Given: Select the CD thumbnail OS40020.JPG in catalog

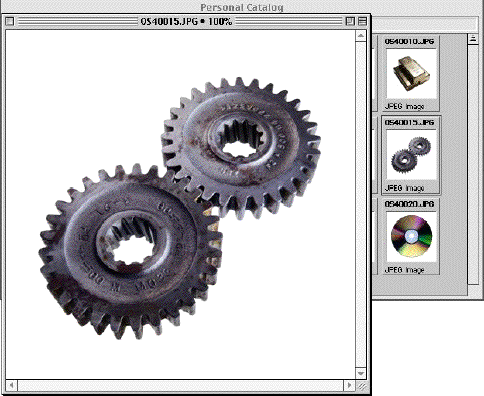Looking at the screenshot, I should pyautogui.click(x=411, y=236).
